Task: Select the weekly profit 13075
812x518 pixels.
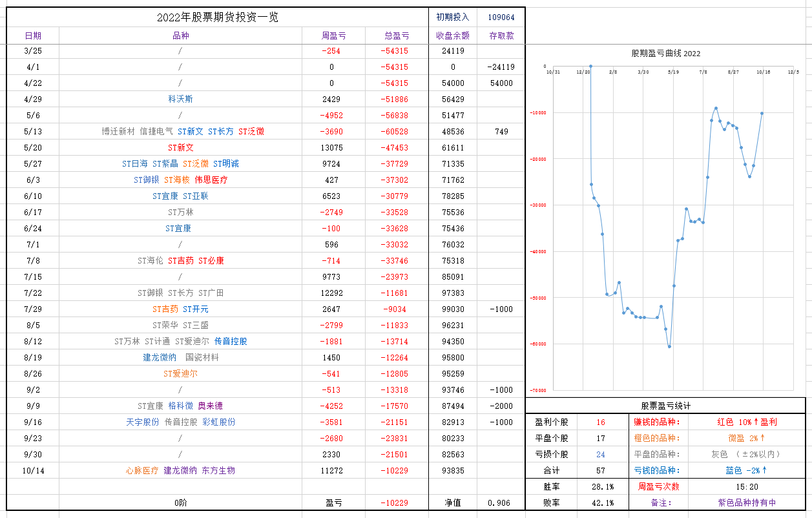Action: click(x=333, y=147)
